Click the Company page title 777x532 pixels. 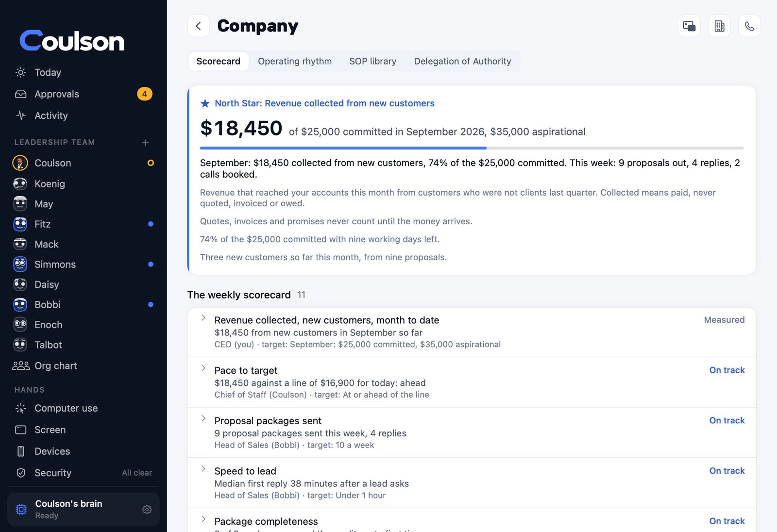[x=258, y=26]
